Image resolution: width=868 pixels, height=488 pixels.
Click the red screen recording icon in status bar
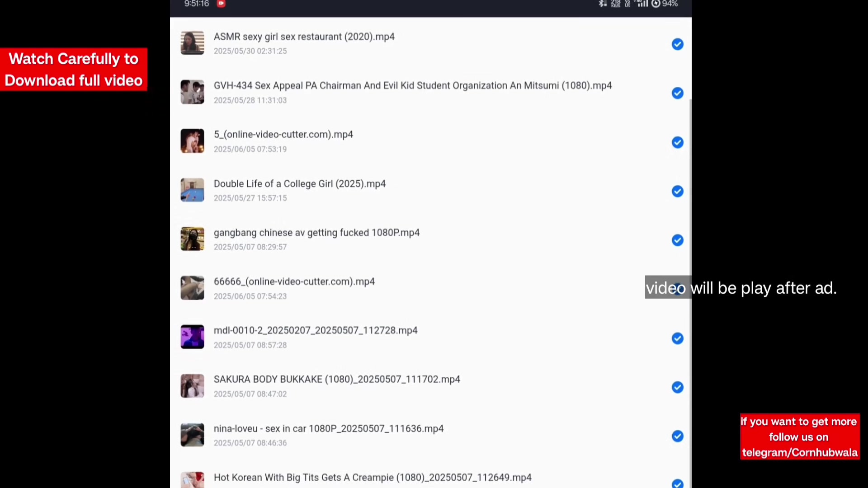221,4
